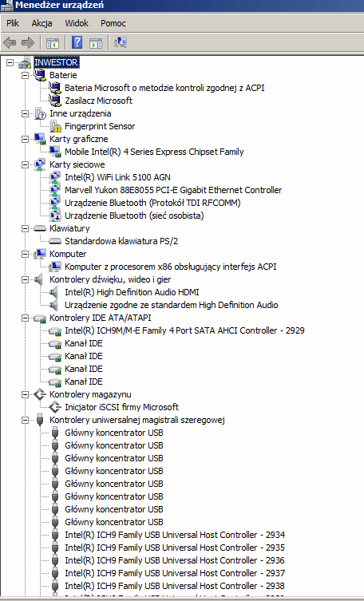
Task: Click the Karty sieciowe network icon
Action: tap(40, 164)
